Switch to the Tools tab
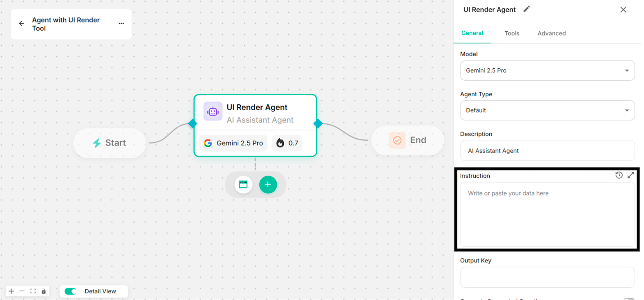 point(512,33)
